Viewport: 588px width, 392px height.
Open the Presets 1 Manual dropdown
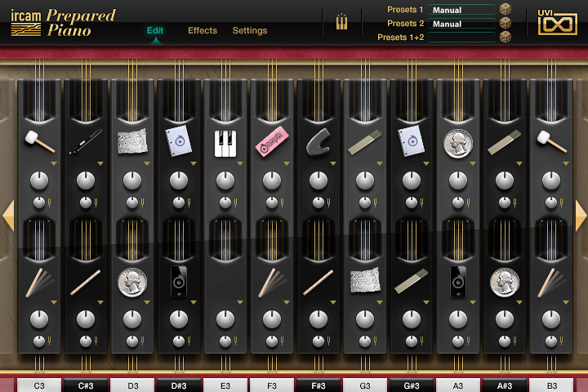click(x=461, y=10)
